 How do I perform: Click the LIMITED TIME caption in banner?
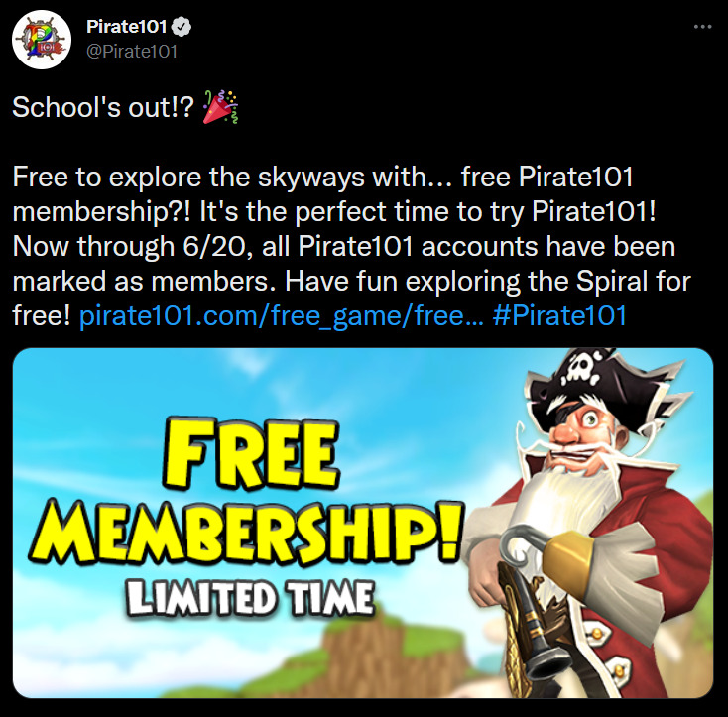coord(250,598)
